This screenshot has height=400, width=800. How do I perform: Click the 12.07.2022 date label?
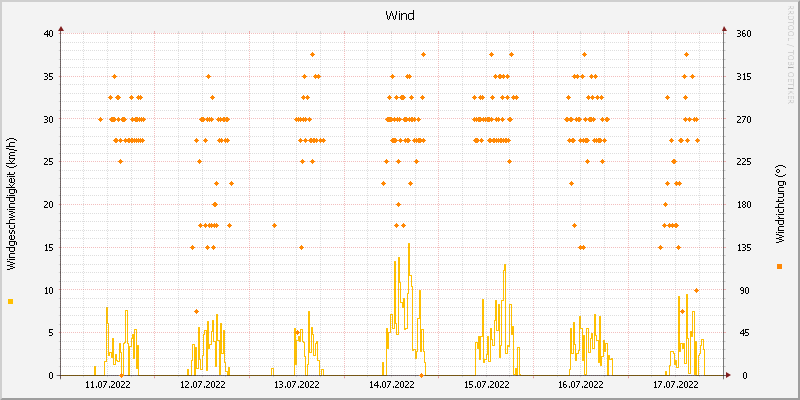coord(203,385)
